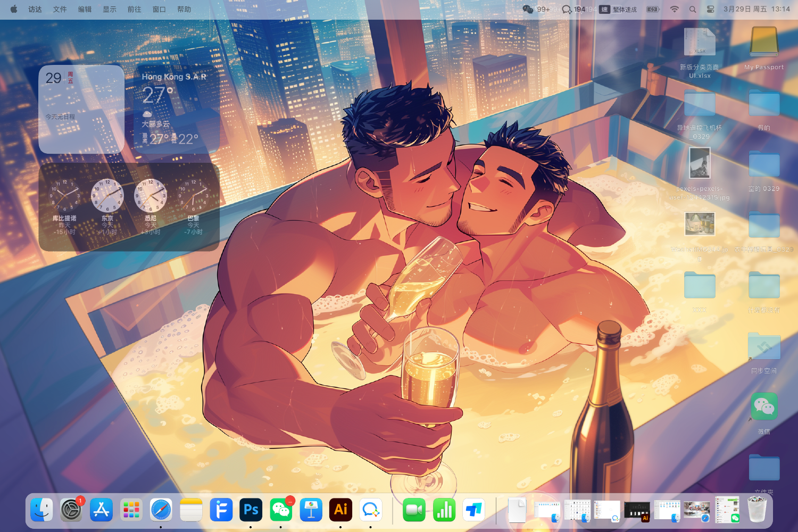Open the 帮助 menu
The height and width of the screenshot is (532, 798).
[184, 10]
